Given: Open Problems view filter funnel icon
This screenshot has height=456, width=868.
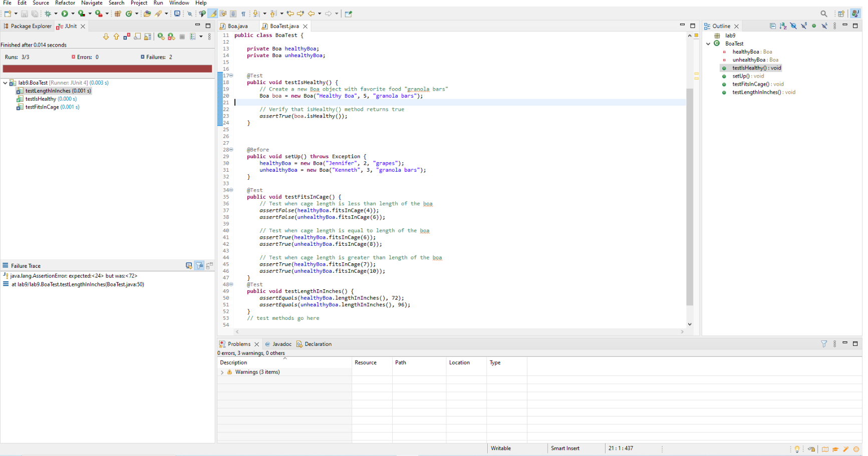Looking at the screenshot, I should click(x=824, y=344).
